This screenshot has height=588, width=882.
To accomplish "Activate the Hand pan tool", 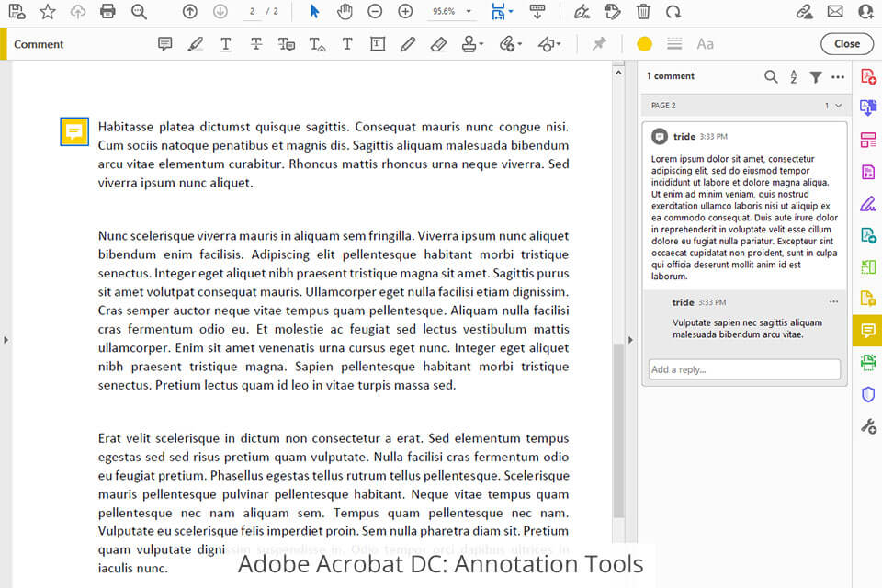I will click(345, 11).
